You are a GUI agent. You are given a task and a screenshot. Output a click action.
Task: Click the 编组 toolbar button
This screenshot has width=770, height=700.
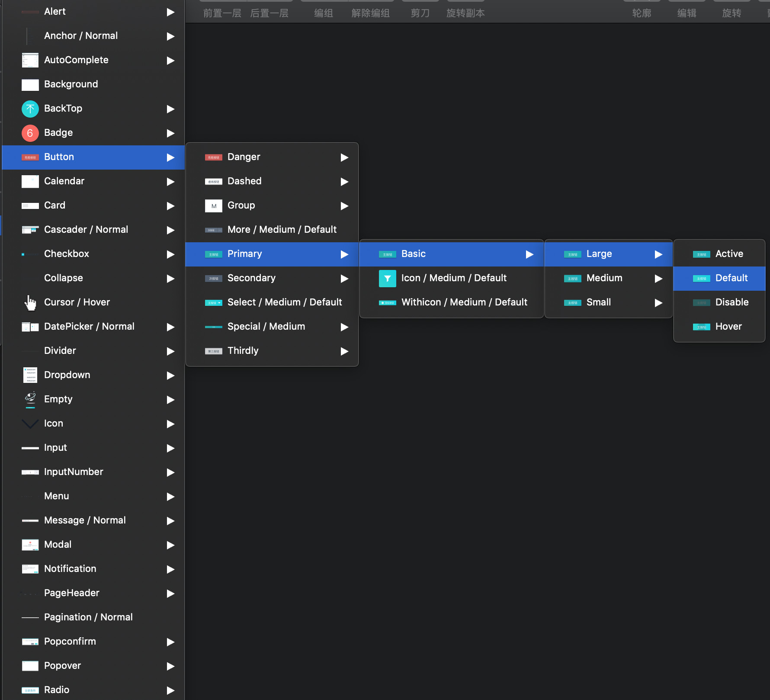[323, 13]
